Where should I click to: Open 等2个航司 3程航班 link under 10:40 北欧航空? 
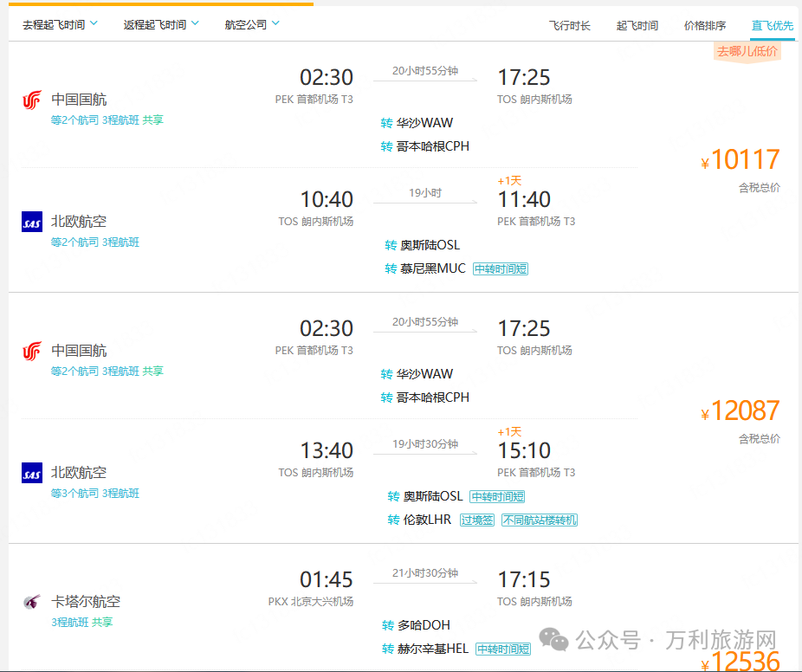click(x=94, y=242)
